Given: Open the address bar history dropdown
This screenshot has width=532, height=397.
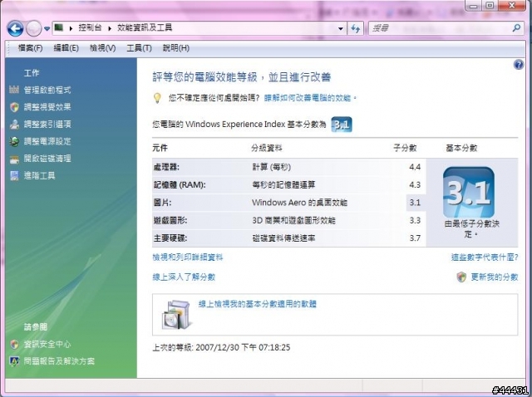Looking at the screenshot, I should pyautogui.click(x=341, y=28).
